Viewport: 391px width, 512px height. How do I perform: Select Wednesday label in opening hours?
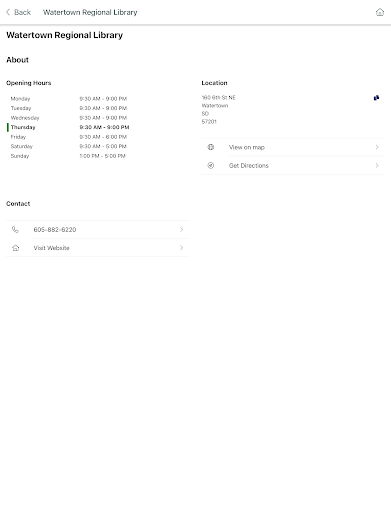[x=25, y=118]
